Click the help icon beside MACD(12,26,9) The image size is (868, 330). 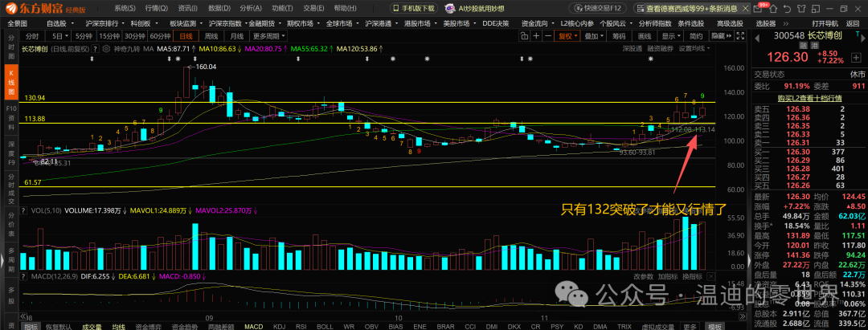click(x=24, y=276)
